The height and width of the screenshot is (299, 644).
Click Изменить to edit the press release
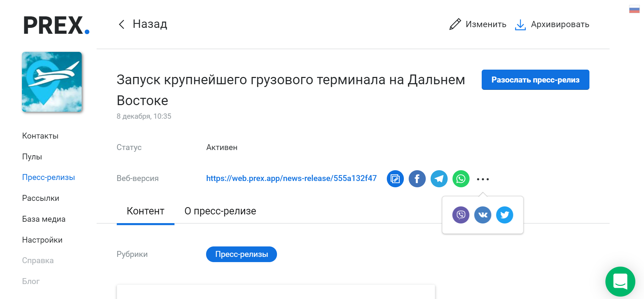click(x=478, y=24)
